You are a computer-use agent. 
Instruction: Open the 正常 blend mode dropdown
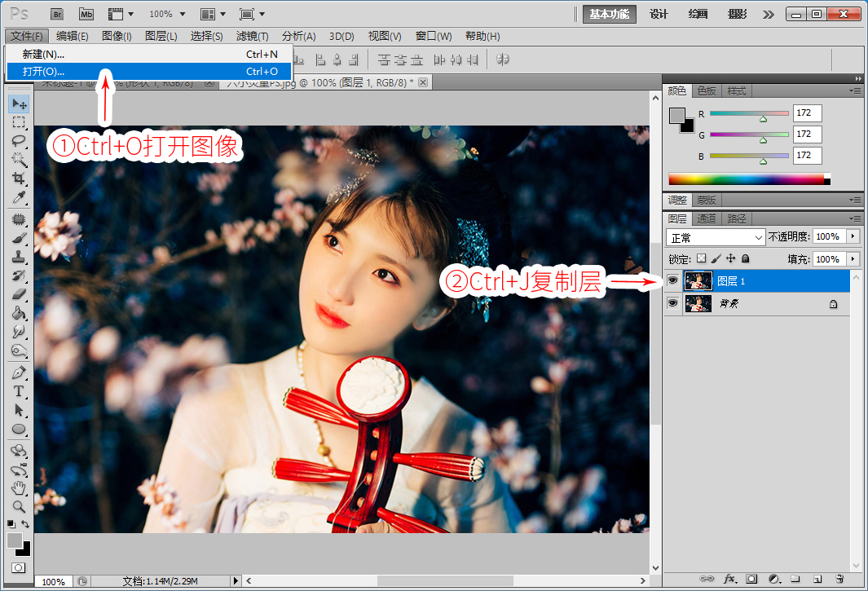pyautogui.click(x=716, y=237)
